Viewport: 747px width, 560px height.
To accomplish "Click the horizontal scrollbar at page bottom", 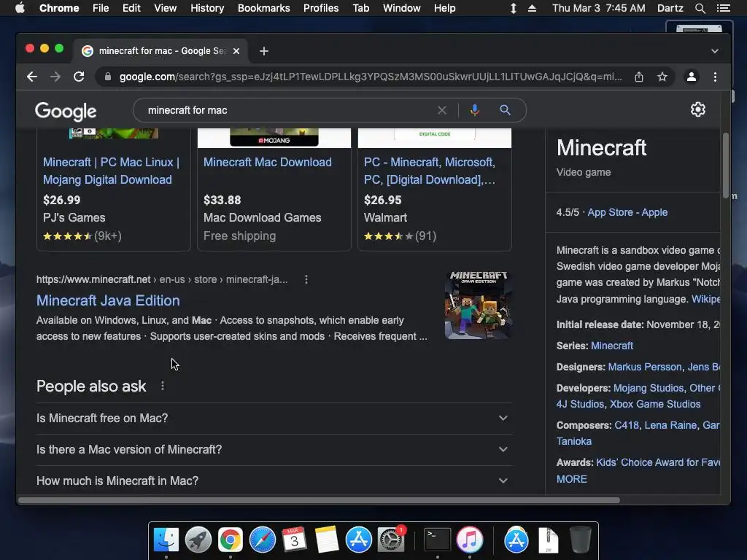I will click(319, 500).
